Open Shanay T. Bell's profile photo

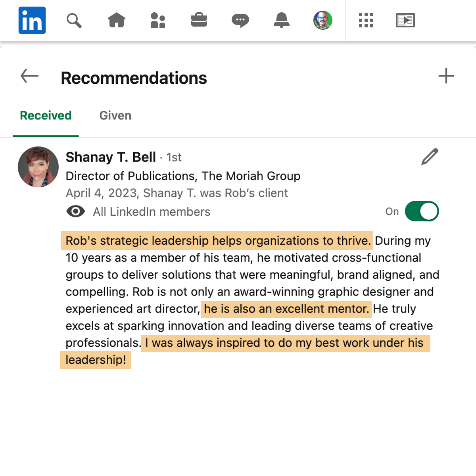pyautogui.click(x=38, y=167)
